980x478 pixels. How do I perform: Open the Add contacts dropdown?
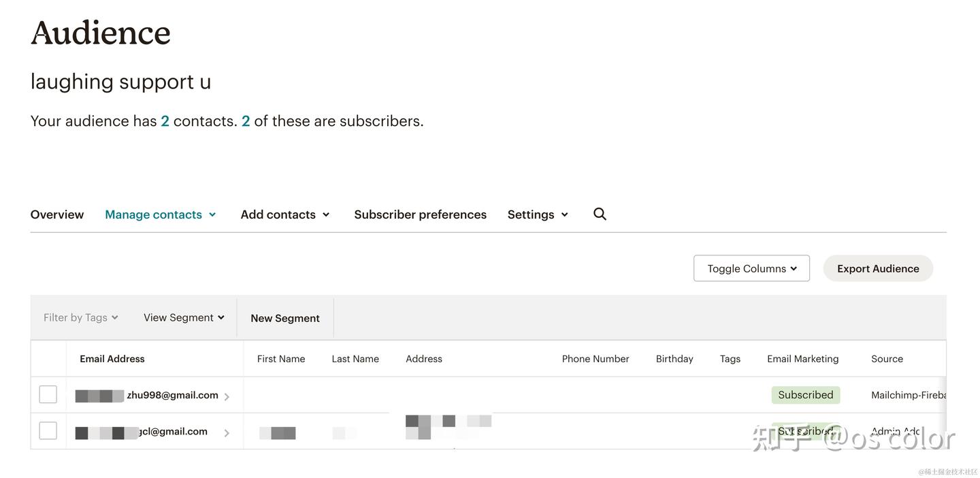click(x=285, y=214)
